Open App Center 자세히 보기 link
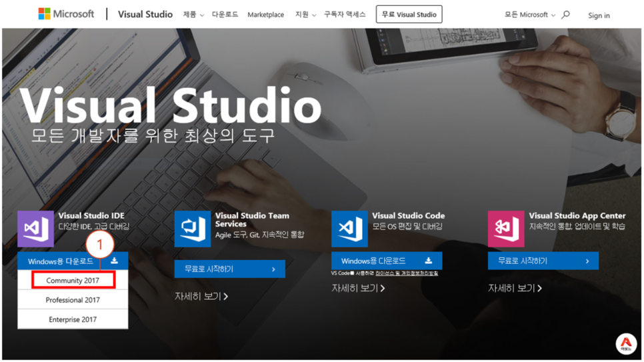The image size is (644, 362). coord(515,289)
